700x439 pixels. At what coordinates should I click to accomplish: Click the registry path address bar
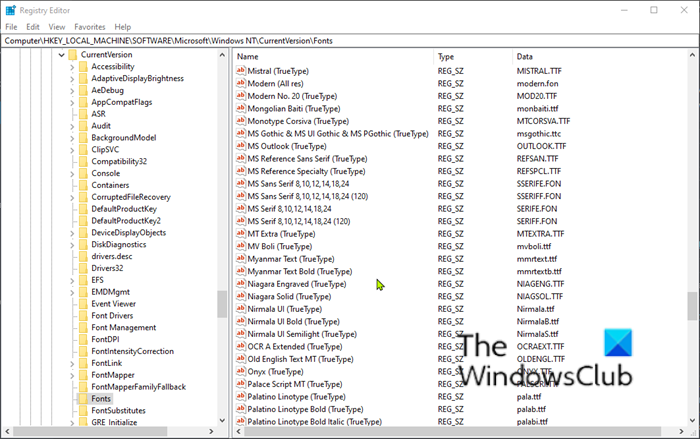tap(350, 41)
